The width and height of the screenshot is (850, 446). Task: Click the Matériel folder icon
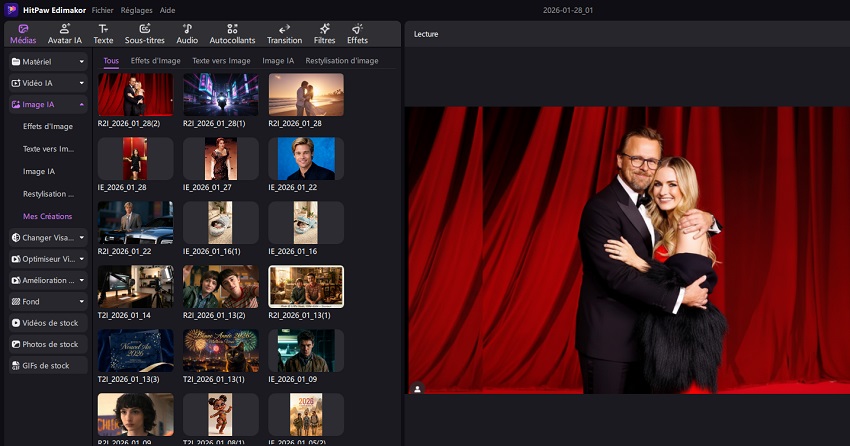point(16,62)
